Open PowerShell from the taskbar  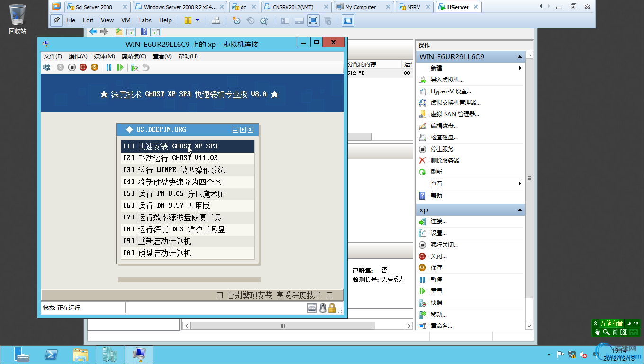pos(51,354)
